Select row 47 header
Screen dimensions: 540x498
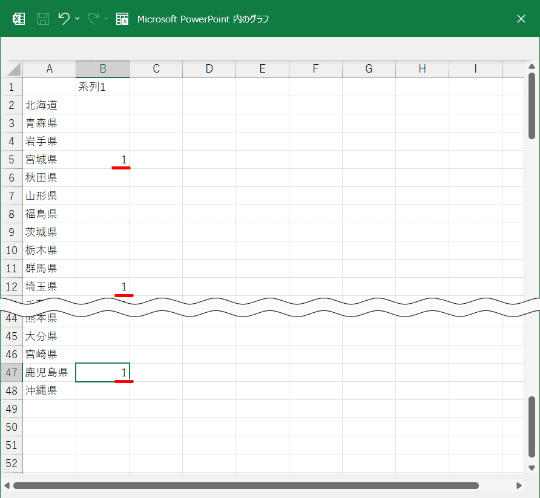point(11,372)
